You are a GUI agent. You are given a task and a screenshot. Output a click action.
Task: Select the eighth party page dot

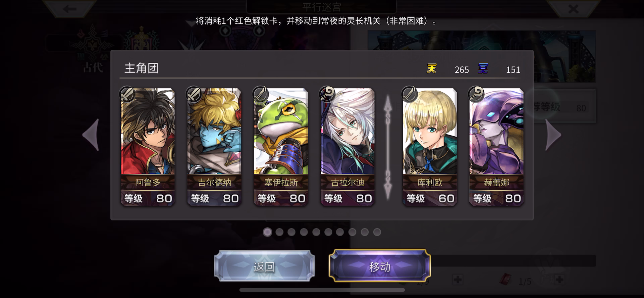(352, 232)
